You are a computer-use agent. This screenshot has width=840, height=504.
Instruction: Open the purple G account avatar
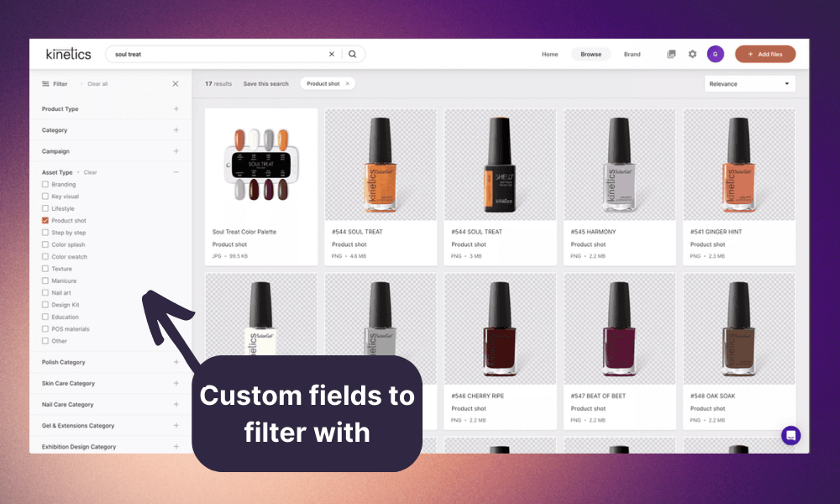pos(716,53)
